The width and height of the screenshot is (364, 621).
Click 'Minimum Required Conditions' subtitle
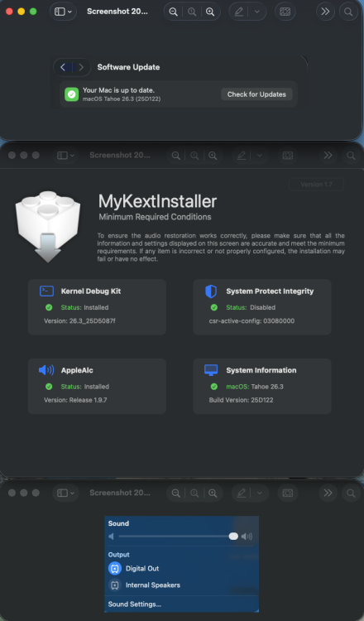[x=155, y=217]
